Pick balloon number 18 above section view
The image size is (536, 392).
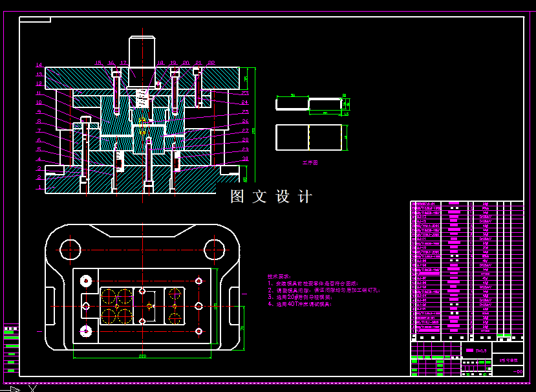click(x=160, y=63)
